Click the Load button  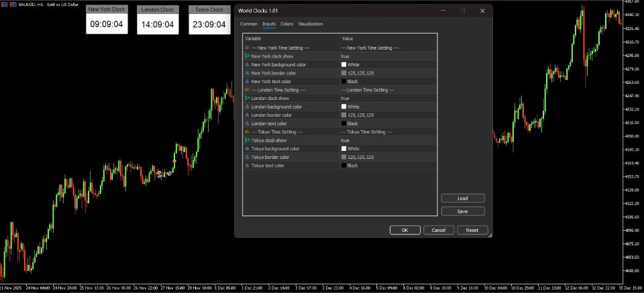pyautogui.click(x=463, y=198)
